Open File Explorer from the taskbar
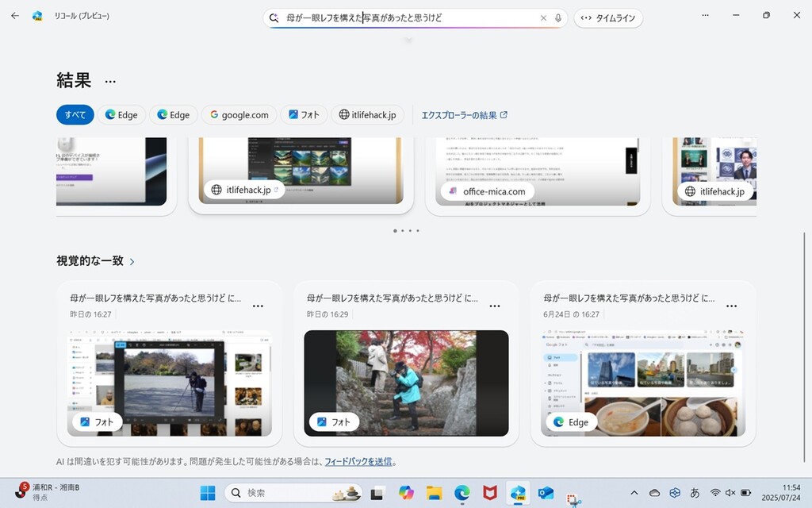The height and width of the screenshot is (508, 812). (x=434, y=493)
